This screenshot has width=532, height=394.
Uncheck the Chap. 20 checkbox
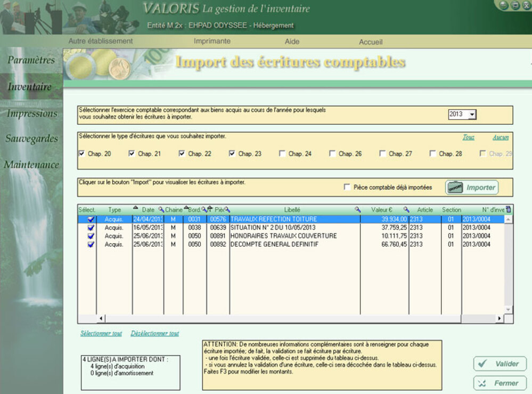click(x=82, y=154)
